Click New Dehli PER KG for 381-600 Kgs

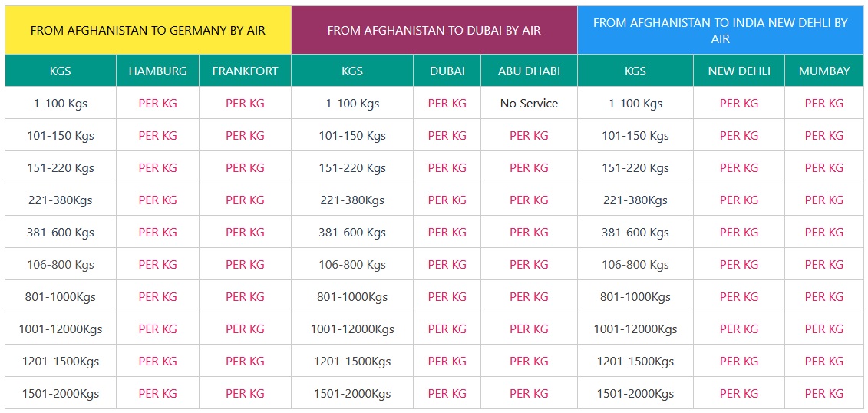[x=738, y=233]
